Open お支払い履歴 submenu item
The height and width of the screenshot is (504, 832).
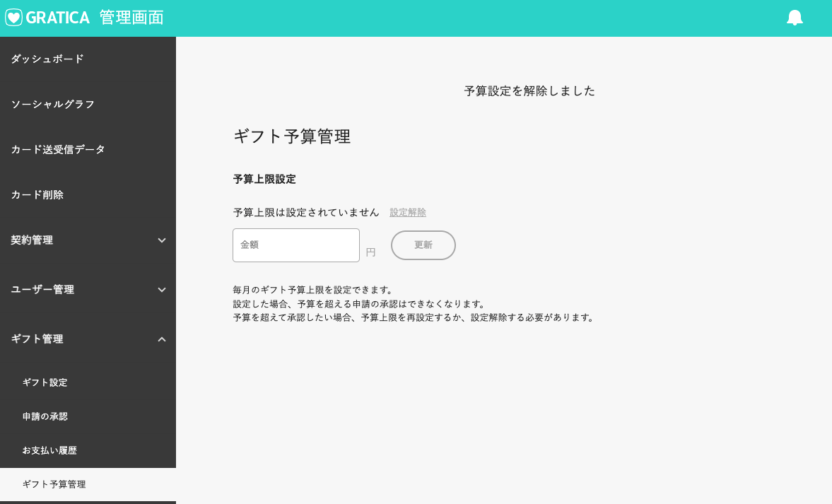pyautogui.click(x=49, y=450)
